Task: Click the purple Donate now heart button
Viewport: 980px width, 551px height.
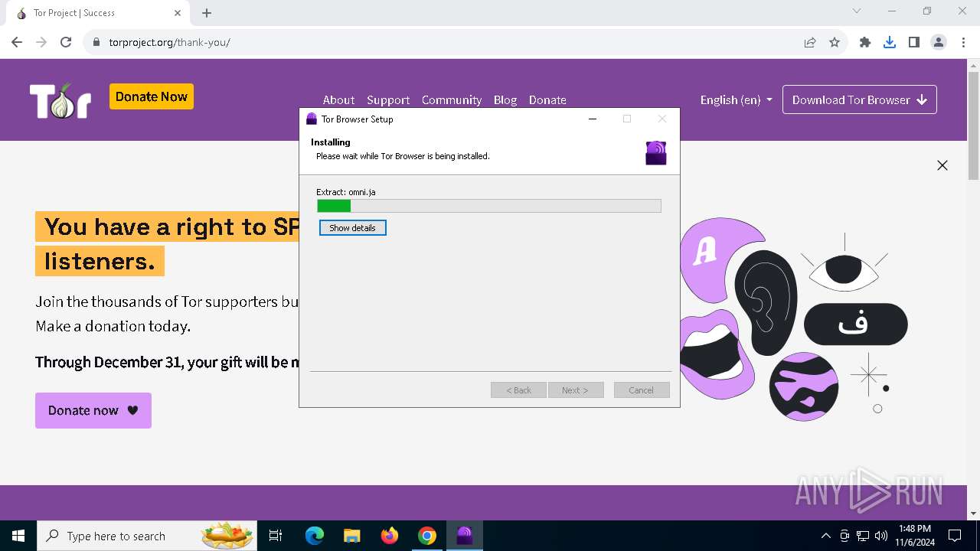Action: 93,410
